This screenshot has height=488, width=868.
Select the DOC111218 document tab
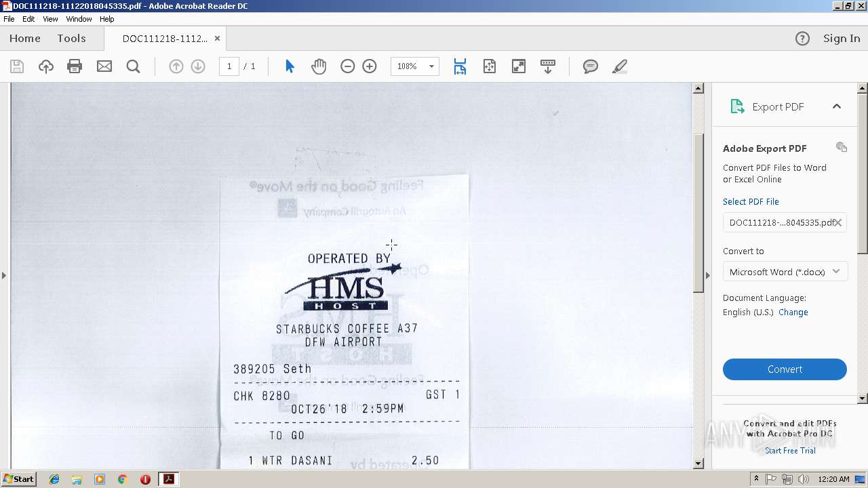tap(165, 39)
